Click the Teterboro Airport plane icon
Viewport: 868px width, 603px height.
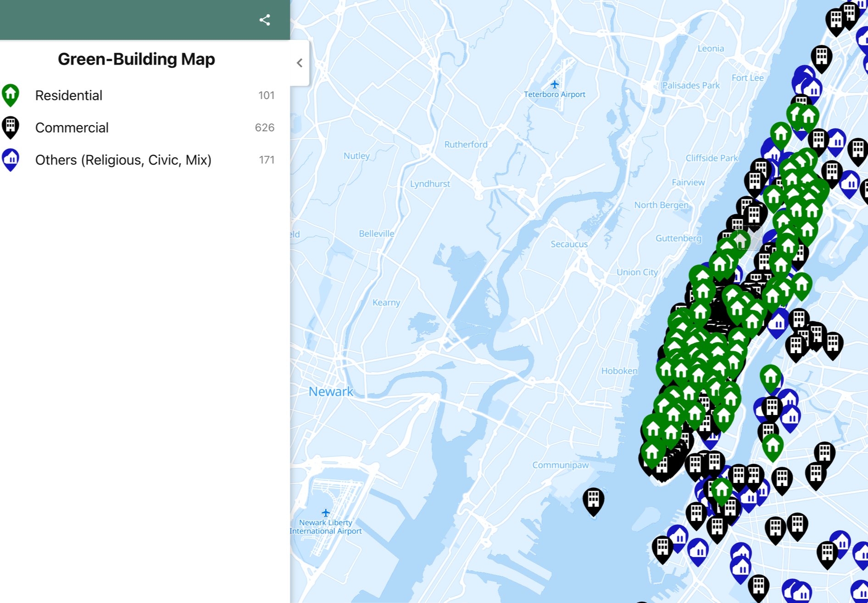[555, 84]
